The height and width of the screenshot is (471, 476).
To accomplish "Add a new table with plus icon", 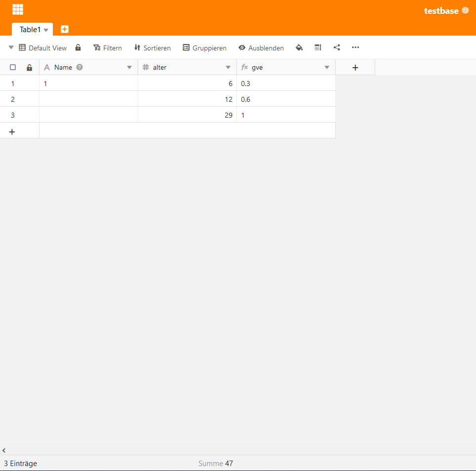I will [65, 29].
